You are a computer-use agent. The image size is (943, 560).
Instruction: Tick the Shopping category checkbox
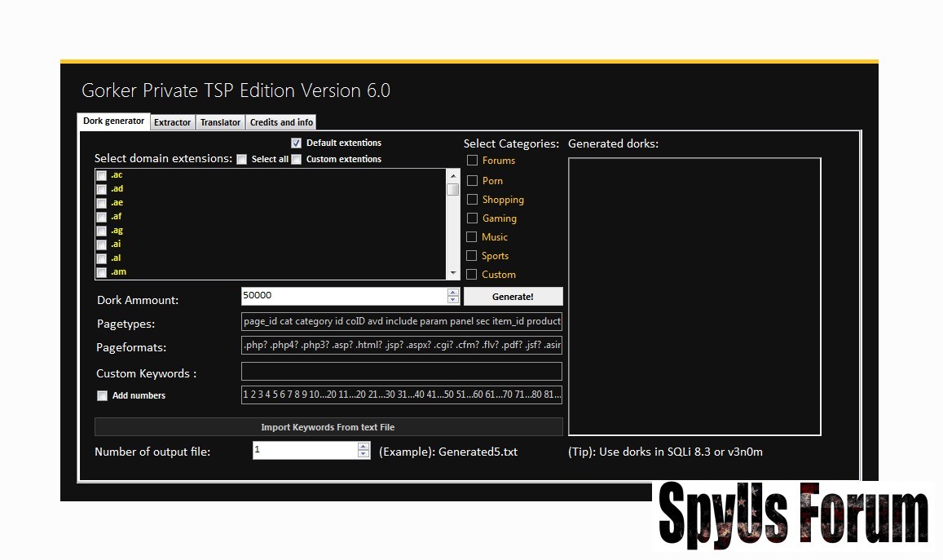point(472,200)
